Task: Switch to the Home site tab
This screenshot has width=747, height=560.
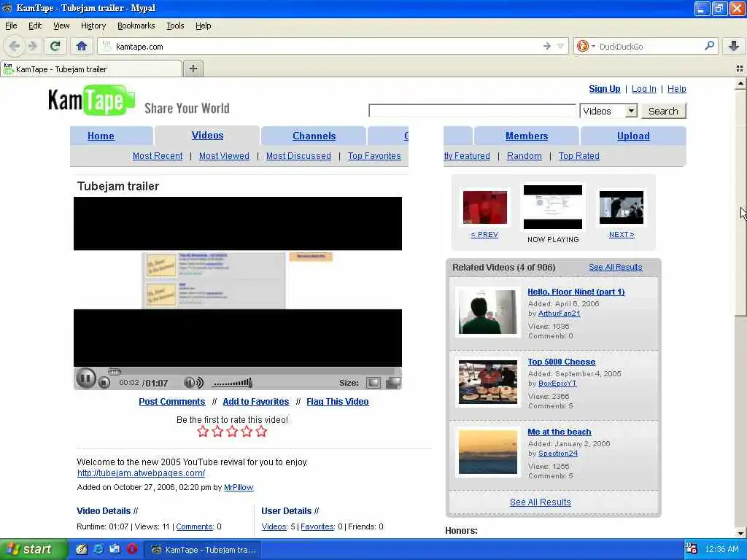Action: [x=101, y=136]
